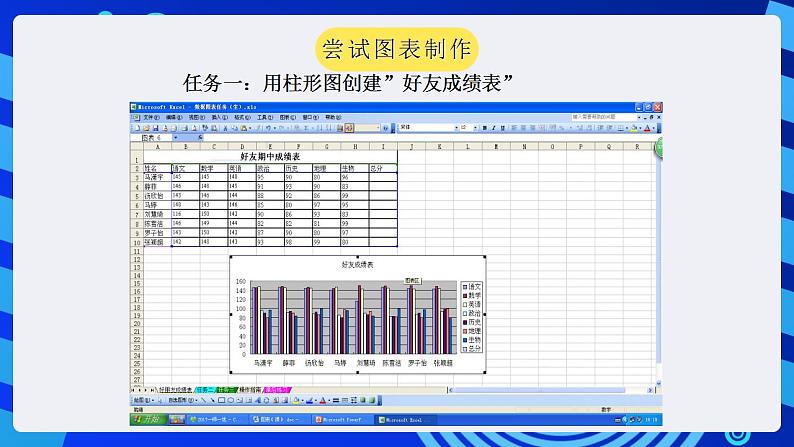The height and width of the screenshot is (447, 794).
Task: Expand the Font Color dropdown arrow
Action: [653, 128]
